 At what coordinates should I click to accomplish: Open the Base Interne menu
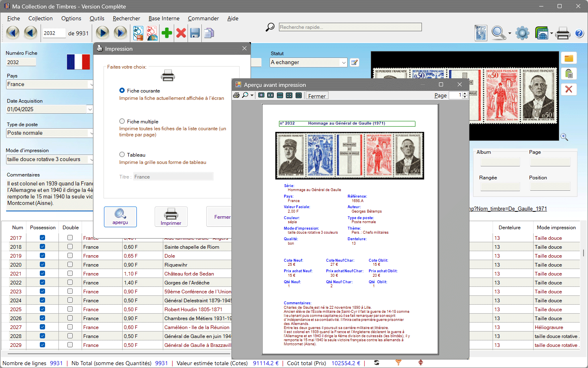pos(164,18)
